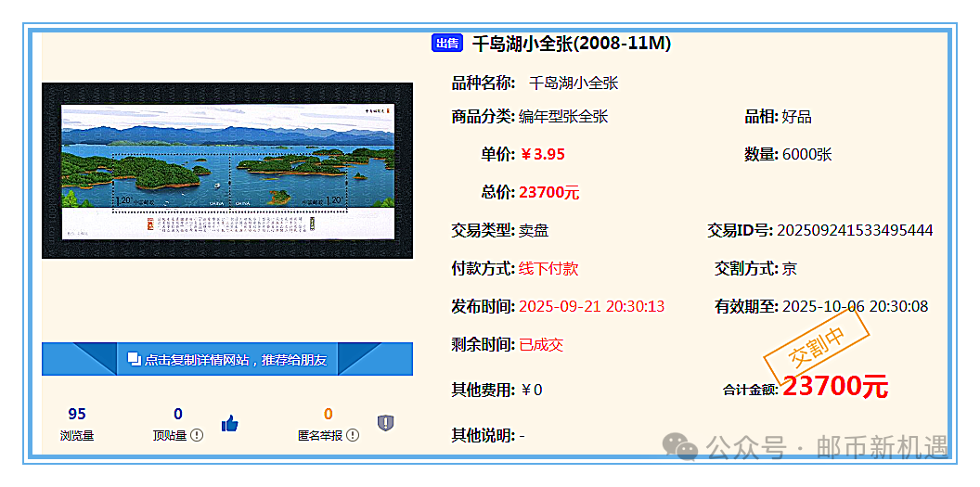Click the orange 交割中 stamp mark
The height and width of the screenshot is (487, 980).
click(815, 347)
